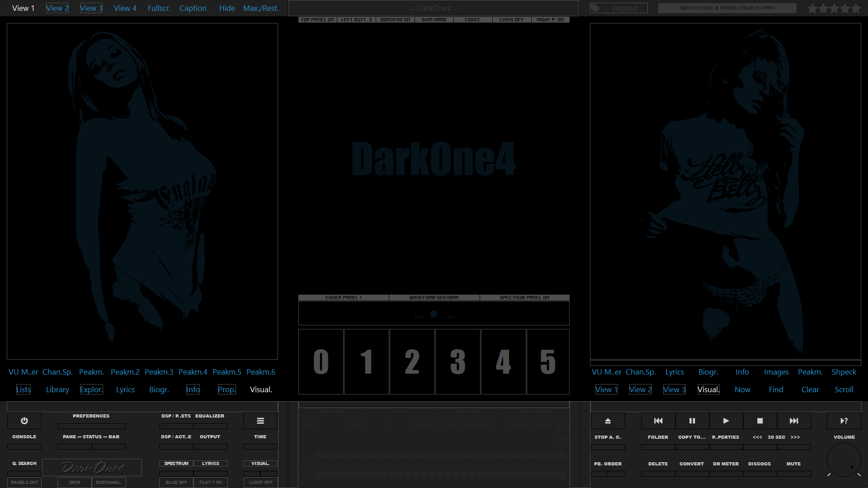Open the hamburger main menu icon

(260, 421)
